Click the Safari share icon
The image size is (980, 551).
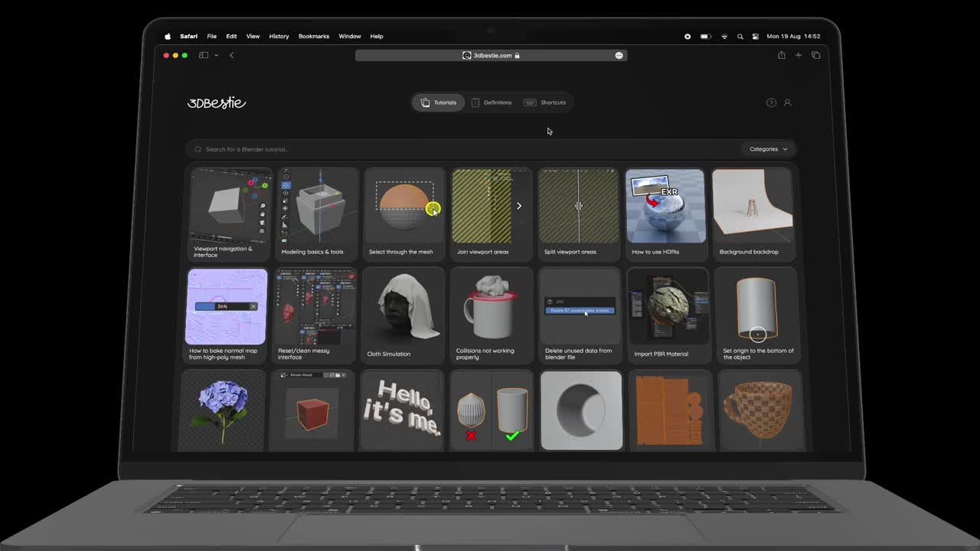pyautogui.click(x=782, y=55)
